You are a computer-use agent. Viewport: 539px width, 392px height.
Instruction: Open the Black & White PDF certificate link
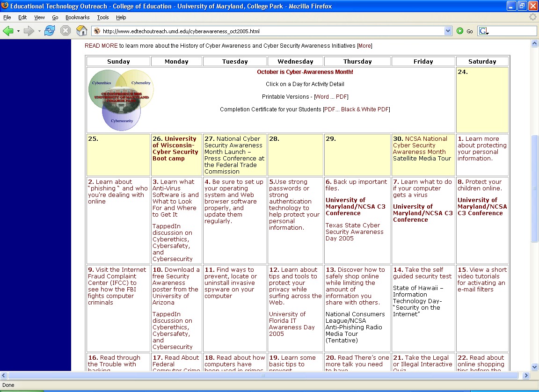365,109
